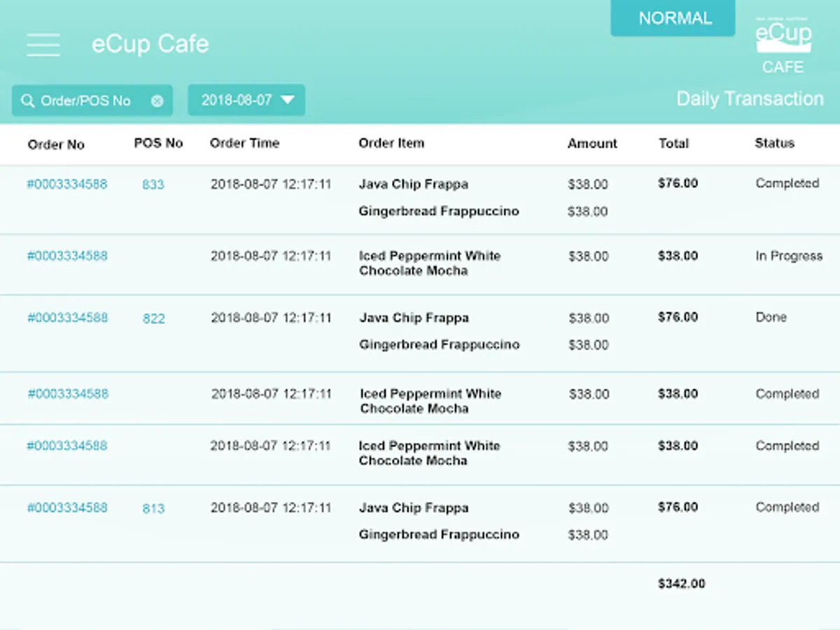Click POS number 813
Image resolution: width=840 pixels, height=630 pixels.
[x=153, y=509]
